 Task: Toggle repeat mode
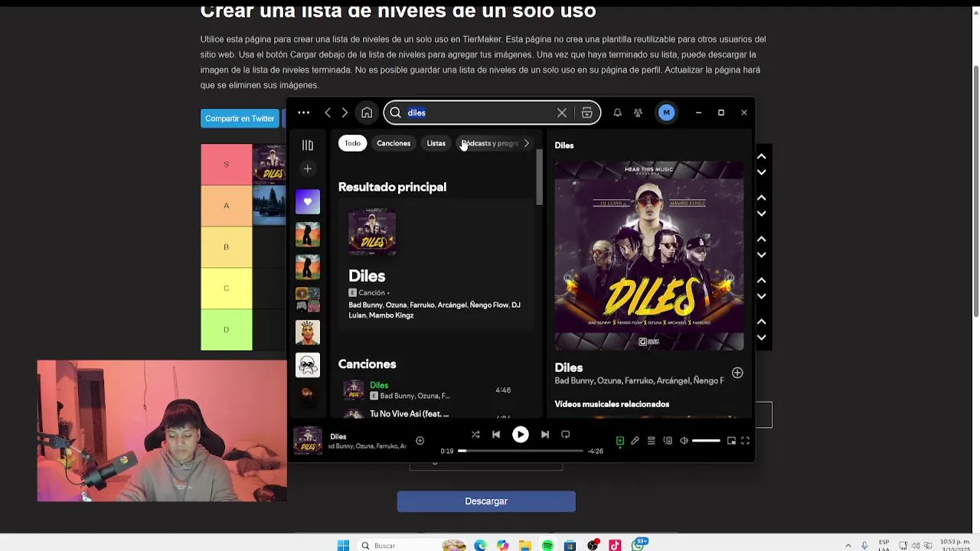tap(566, 435)
